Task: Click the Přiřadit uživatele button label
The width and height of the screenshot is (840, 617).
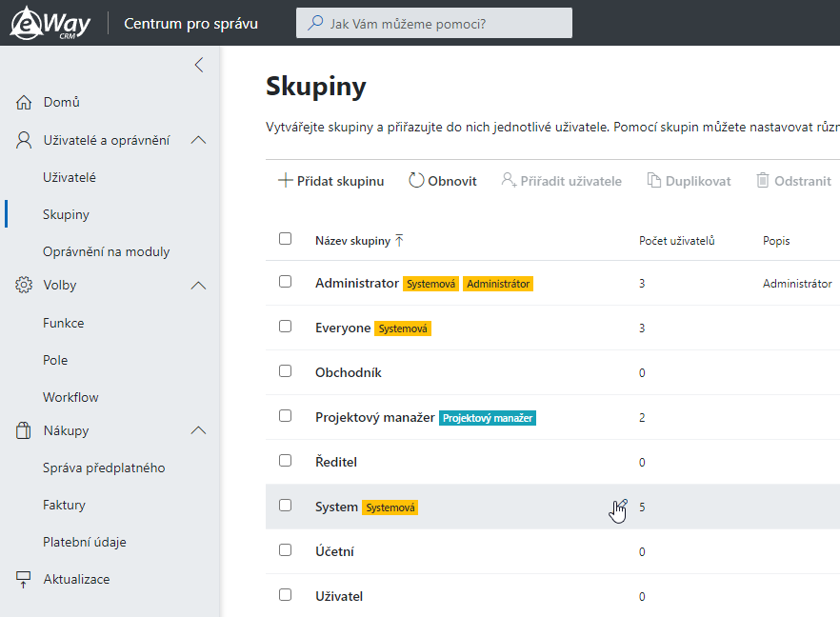Action: (571, 181)
